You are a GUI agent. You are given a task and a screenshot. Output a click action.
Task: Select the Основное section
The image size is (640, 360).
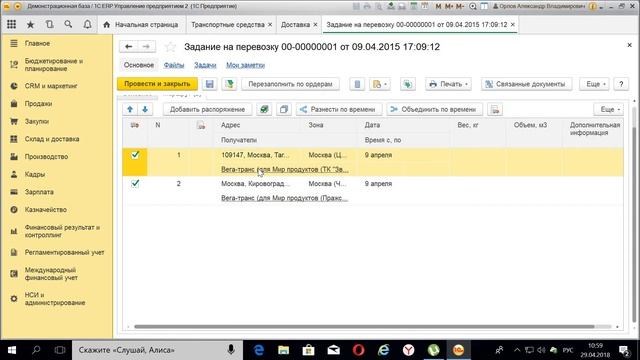point(139,65)
